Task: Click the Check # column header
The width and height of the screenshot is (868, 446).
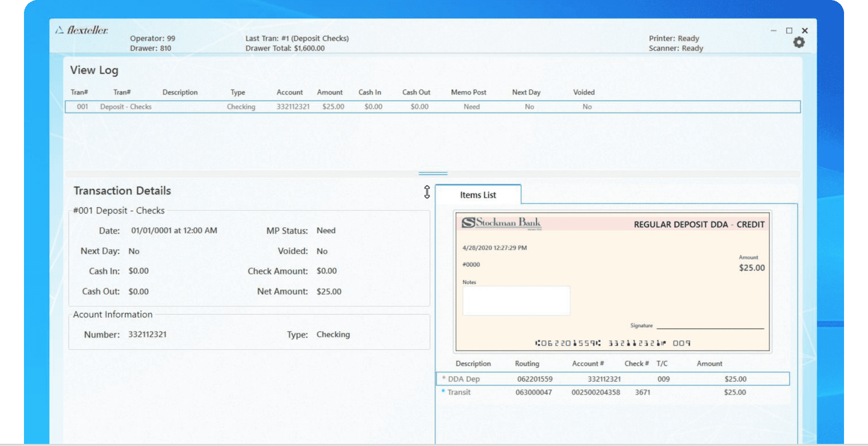Action: point(636,363)
